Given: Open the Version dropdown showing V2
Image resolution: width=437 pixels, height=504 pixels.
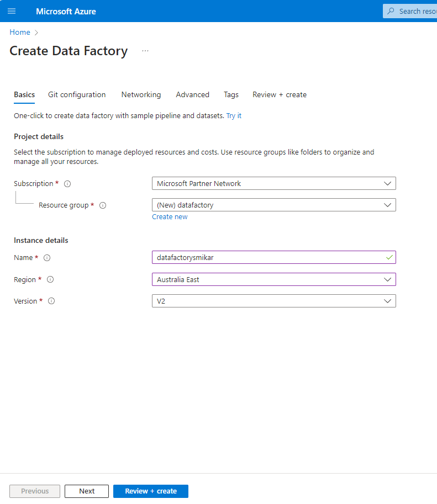Looking at the screenshot, I should point(274,301).
